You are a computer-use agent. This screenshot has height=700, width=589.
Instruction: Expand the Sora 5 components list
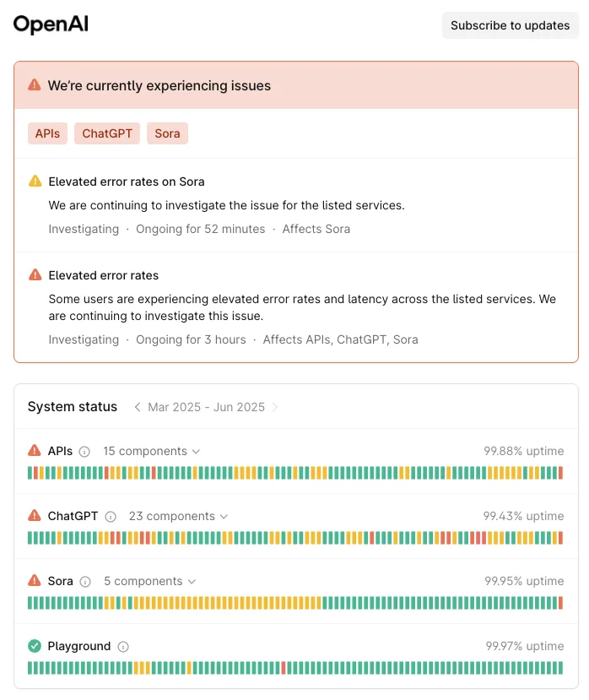point(149,581)
